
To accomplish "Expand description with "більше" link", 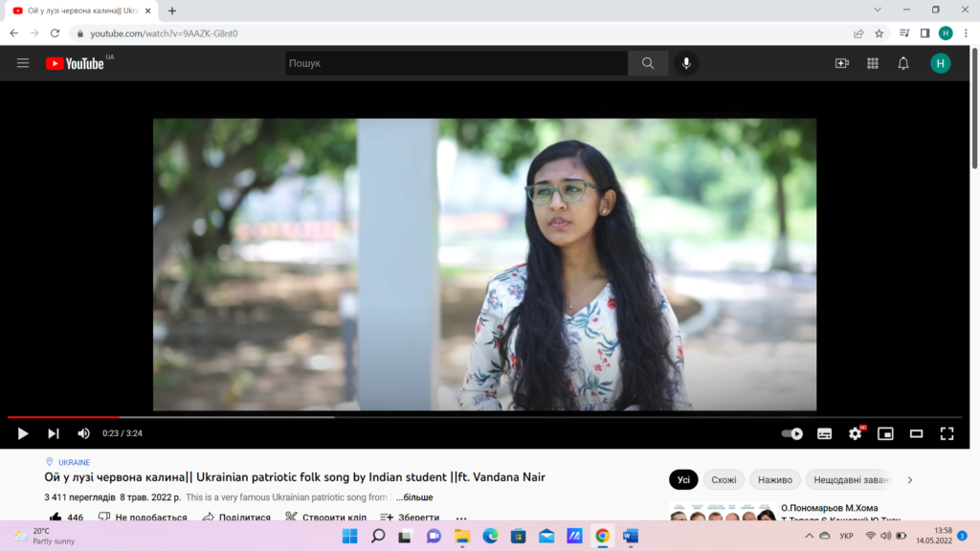I will 414,497.
